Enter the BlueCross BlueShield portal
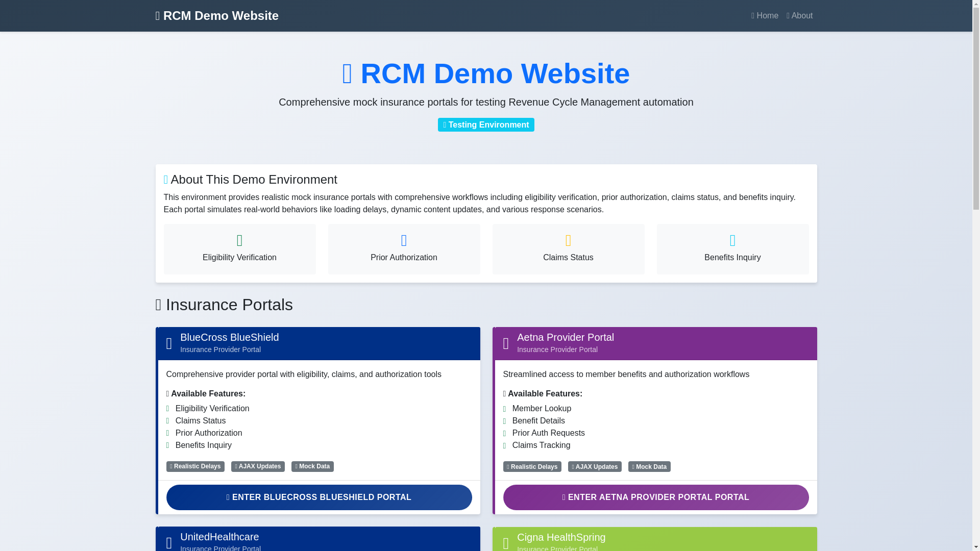 click(319, 497)
